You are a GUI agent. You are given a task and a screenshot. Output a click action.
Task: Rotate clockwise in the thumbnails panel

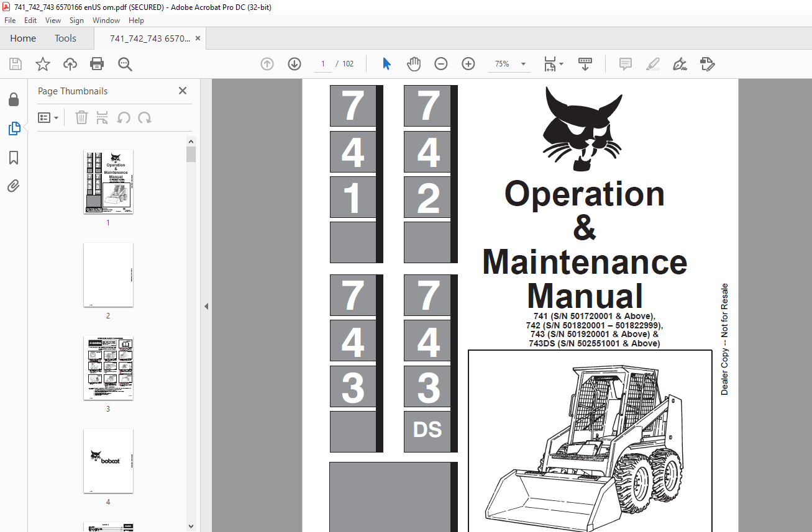[145, 117]
